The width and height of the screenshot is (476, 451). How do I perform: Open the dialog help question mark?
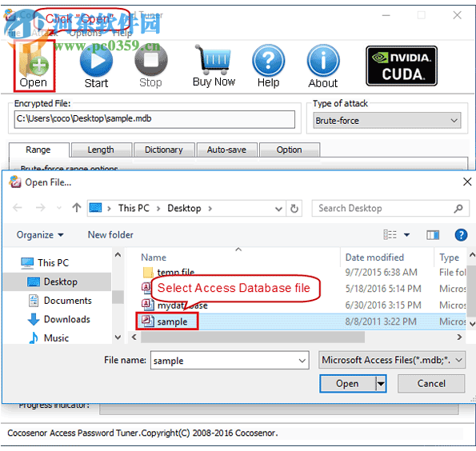point(461,234)
